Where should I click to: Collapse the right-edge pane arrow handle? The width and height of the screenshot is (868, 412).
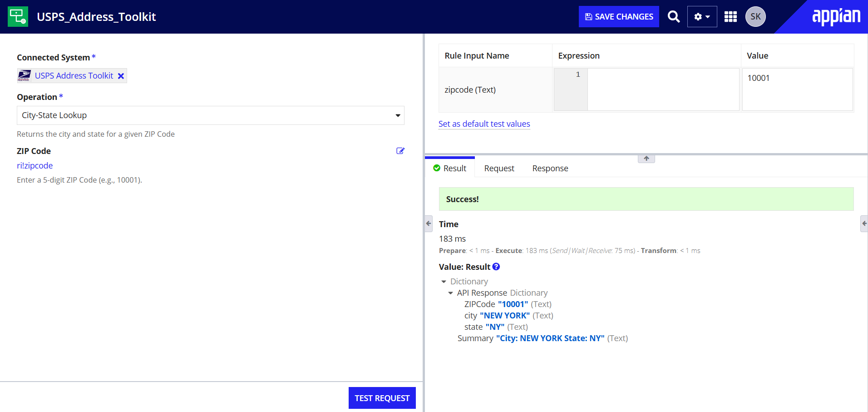pyautogui.click(x=864, y=223)
